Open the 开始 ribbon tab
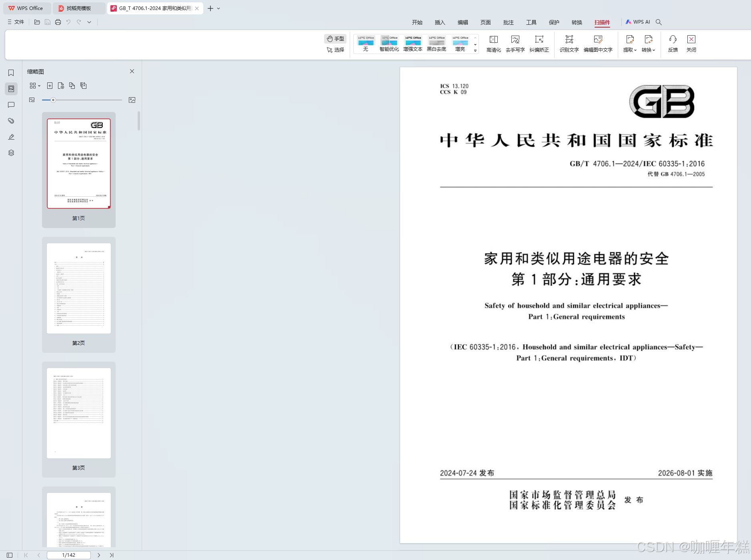The width and height of the screenshot is (751, 560). pos(417,22)
